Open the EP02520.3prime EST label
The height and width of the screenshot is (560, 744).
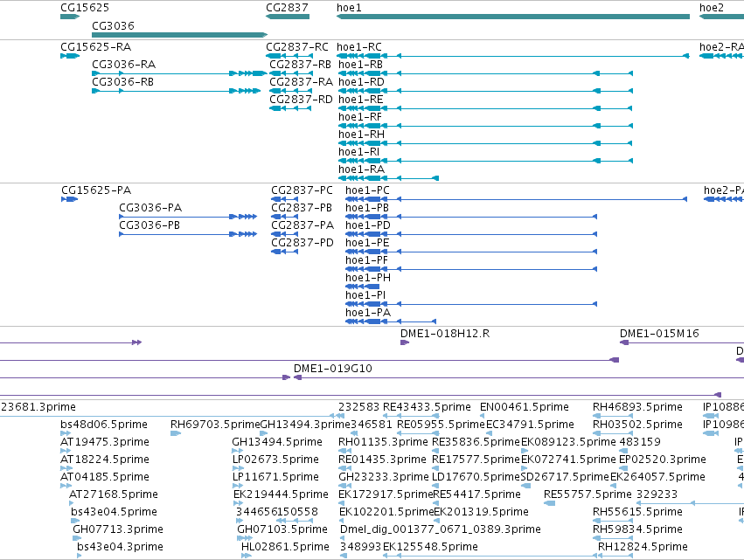663,460
